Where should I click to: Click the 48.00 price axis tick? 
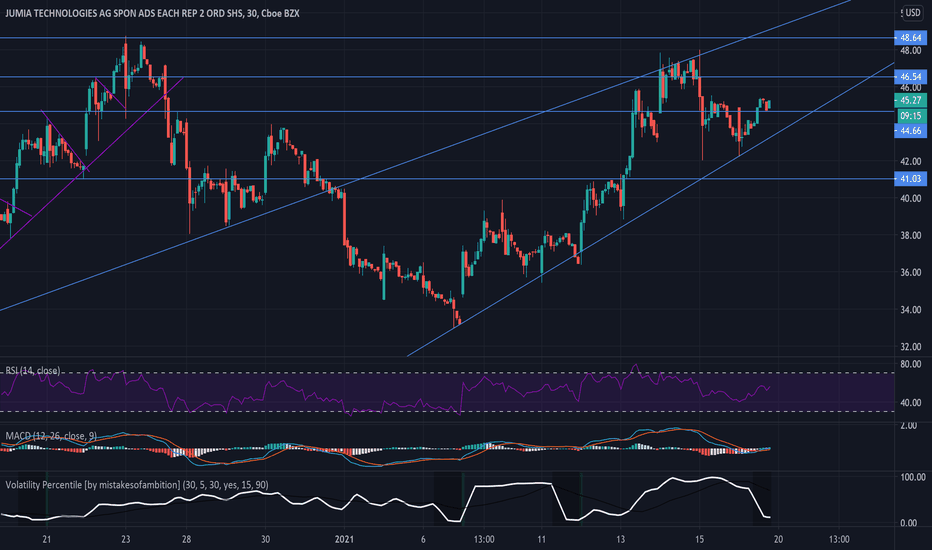(x=910, y=51)
